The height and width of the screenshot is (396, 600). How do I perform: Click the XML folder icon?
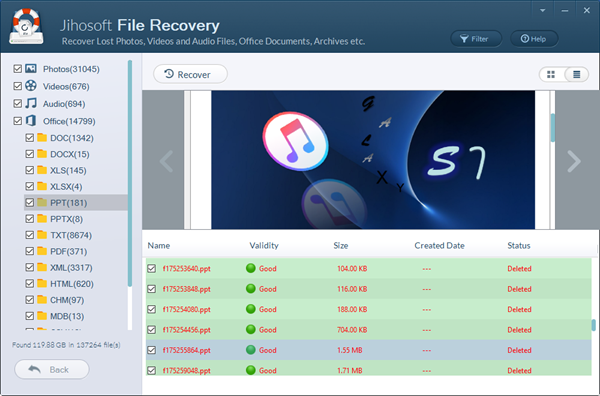(x=42, y=267)
